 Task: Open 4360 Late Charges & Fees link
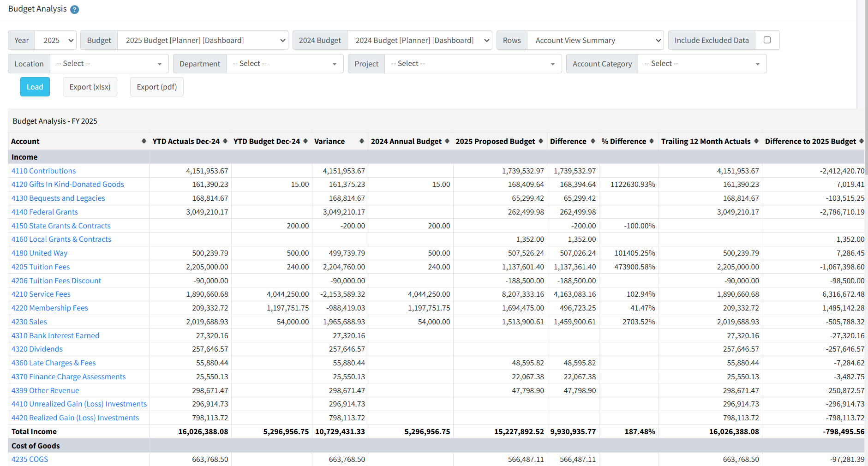pyautogui.click(x=54, y=363)
